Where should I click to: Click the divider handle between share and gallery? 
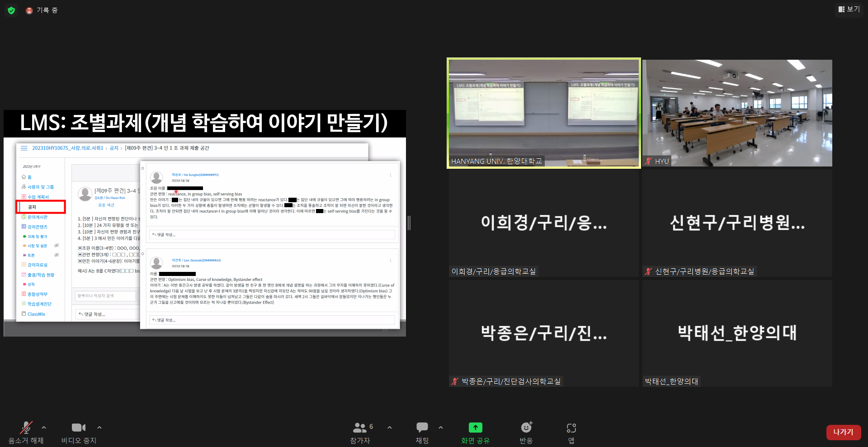409,223
